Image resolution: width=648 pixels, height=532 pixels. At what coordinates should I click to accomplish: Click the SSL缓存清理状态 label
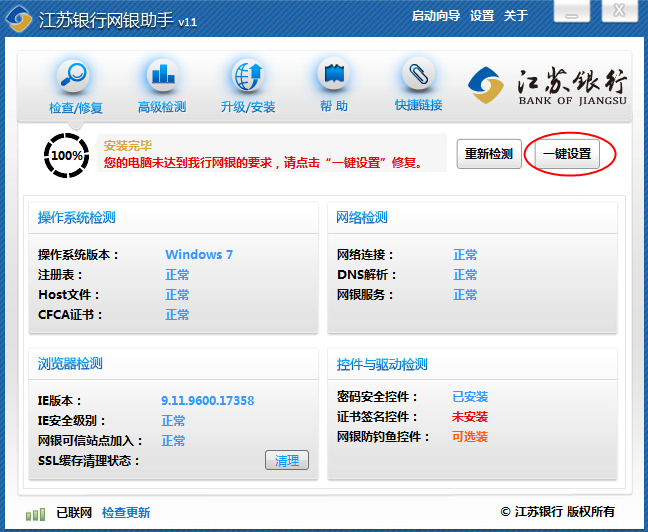click(x=89, y=460)
